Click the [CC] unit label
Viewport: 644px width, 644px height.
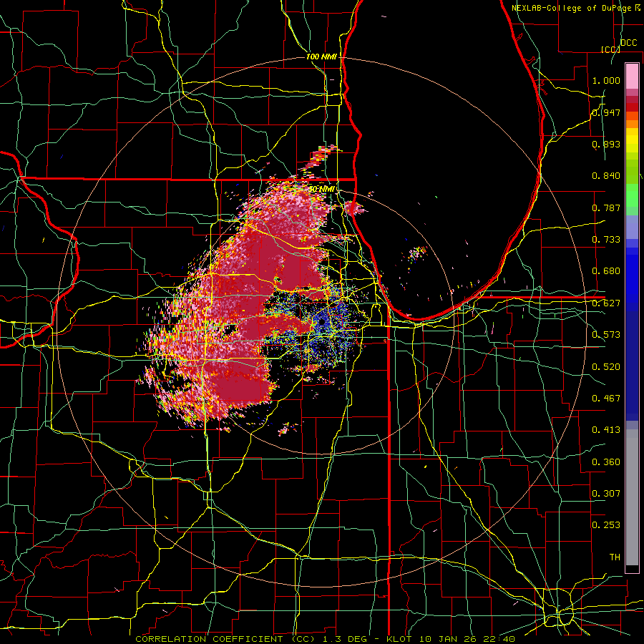click(610, 49)
